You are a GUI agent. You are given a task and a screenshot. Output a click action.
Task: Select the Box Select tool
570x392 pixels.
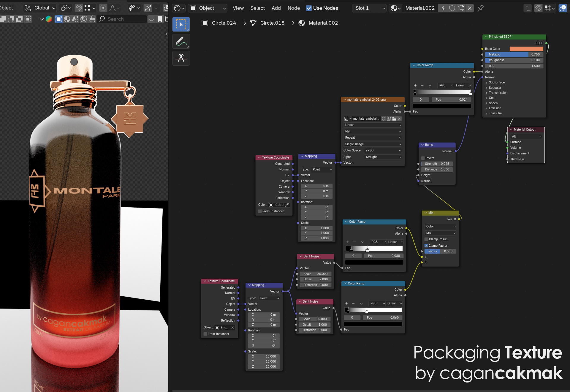pos(181,24)
